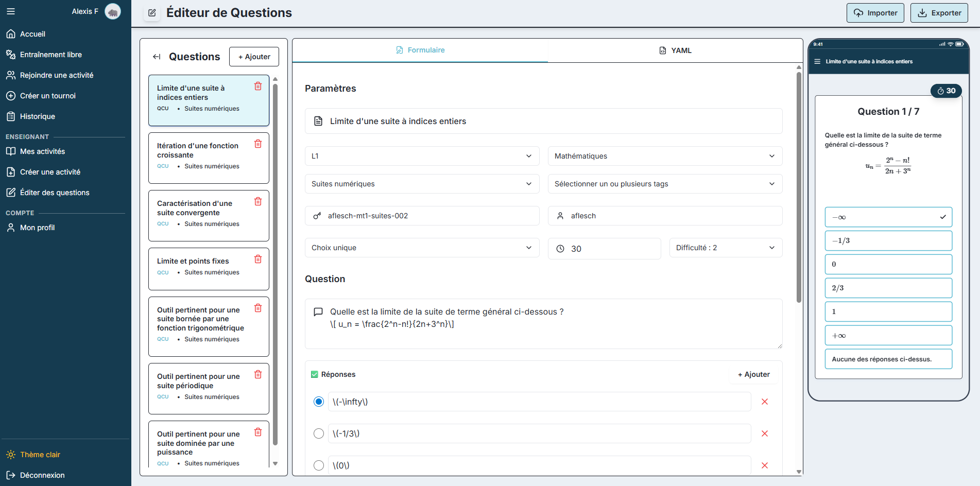The width and height of the screenshot is (980, 486).
Task: Click the clock icon next to timer value 30
Action: point(561,248)
